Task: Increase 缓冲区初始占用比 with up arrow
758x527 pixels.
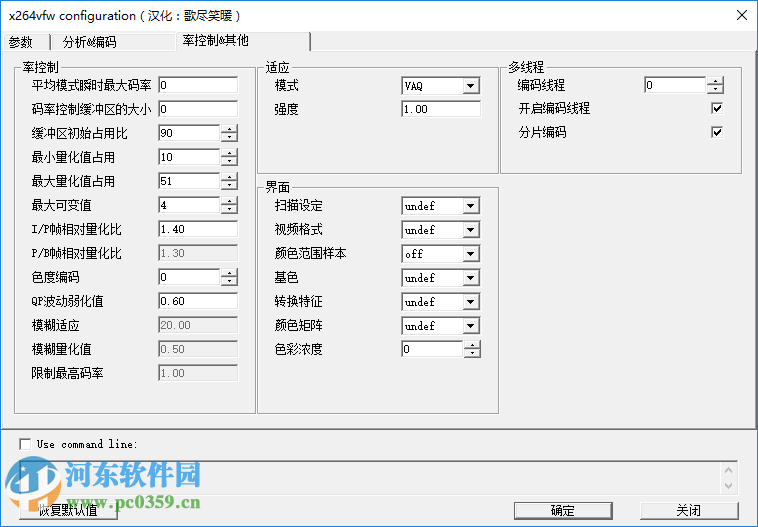Action: click(x=229, y=129)
